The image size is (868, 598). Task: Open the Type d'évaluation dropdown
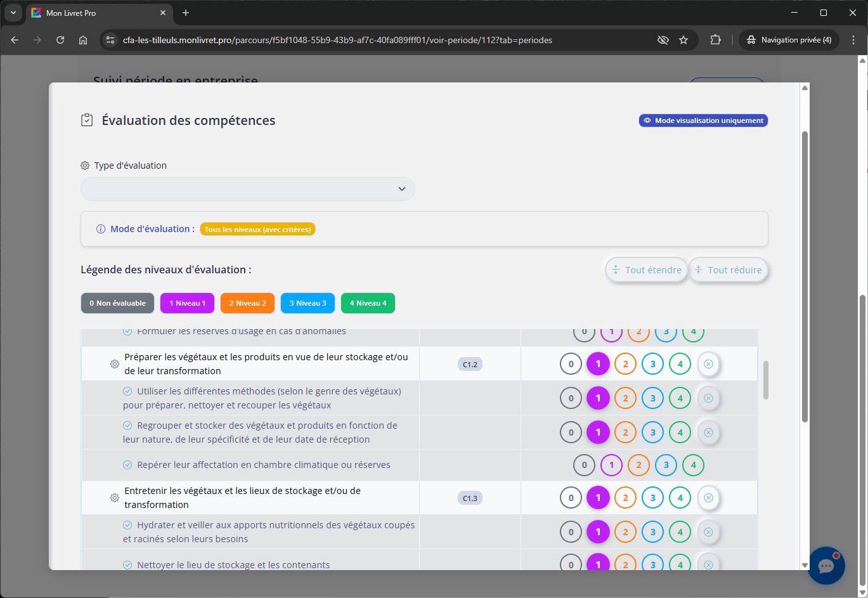248,189
